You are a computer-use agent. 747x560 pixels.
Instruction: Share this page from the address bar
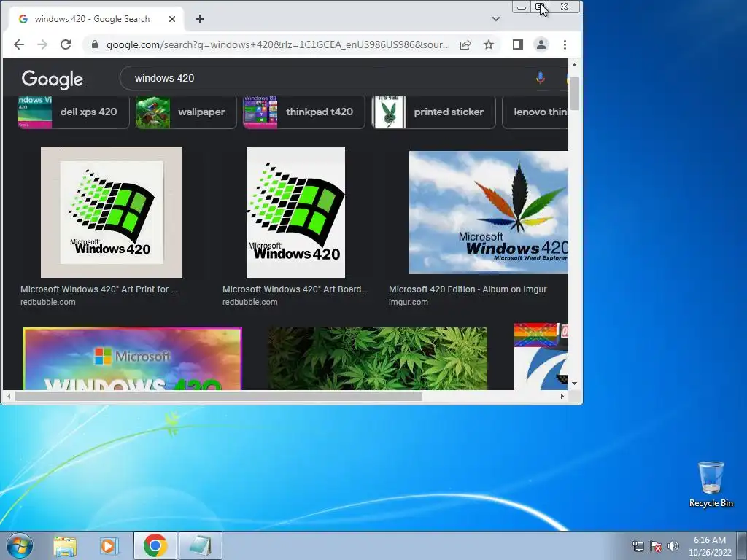pos(465,44)
